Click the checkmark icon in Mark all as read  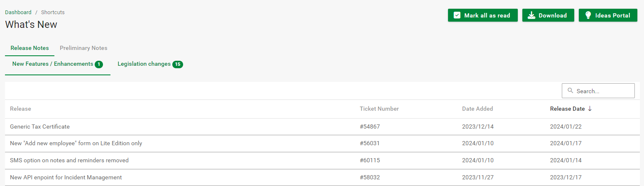[457, 15]
